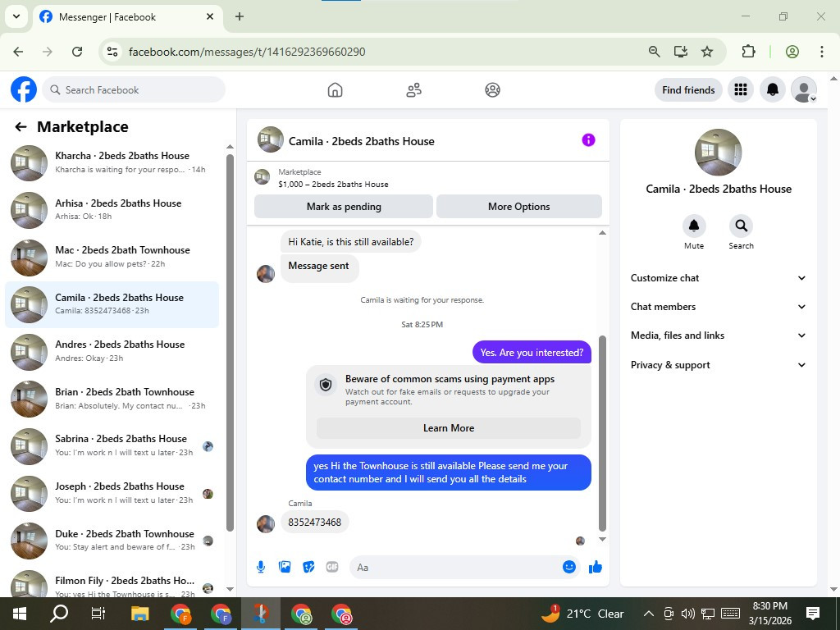
Task: Mute the Camila conversation
Action: coord(694,226)
